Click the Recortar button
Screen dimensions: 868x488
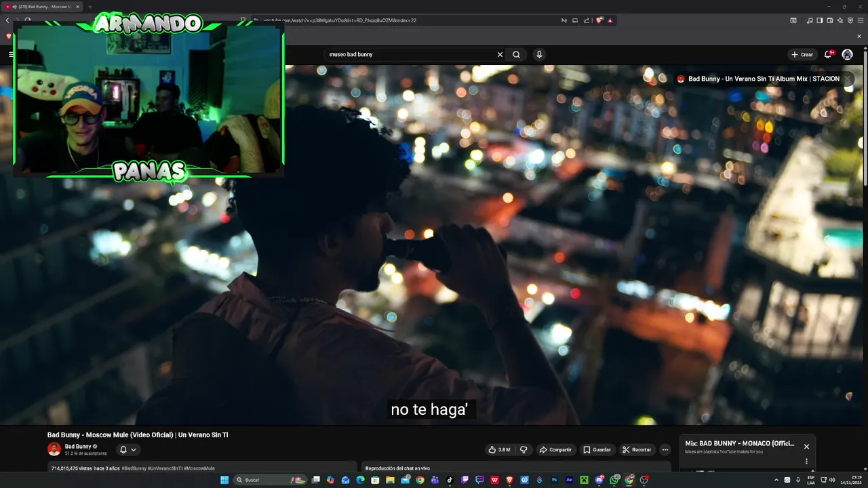(637, 449)
